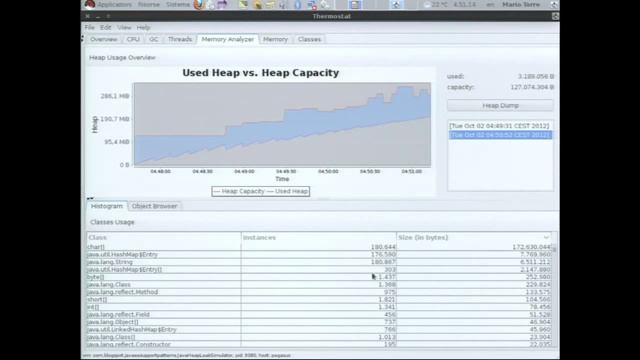Click the sort arrow in Size column
640x360 pixels.
(x=546, y=238)
